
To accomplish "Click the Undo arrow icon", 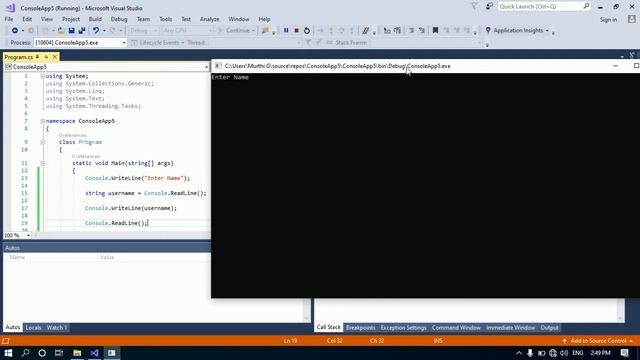I will click(x=96, y=31).
